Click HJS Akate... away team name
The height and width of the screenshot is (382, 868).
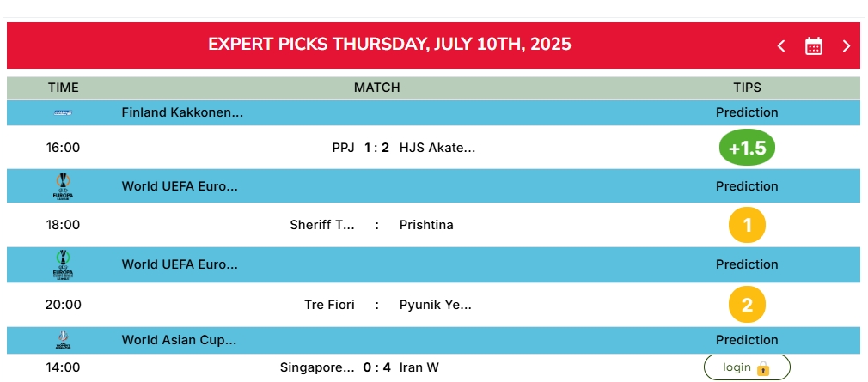coord(437,148)
